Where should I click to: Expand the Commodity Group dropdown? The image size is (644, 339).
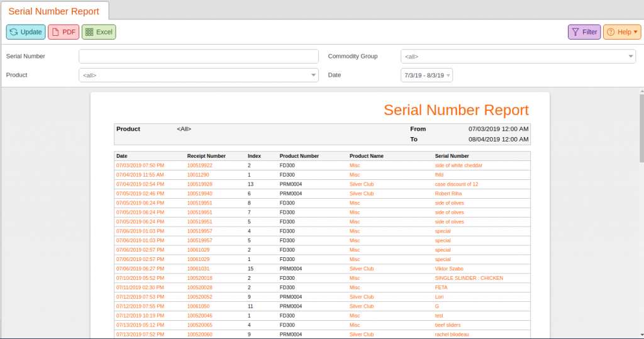(630, 57)
